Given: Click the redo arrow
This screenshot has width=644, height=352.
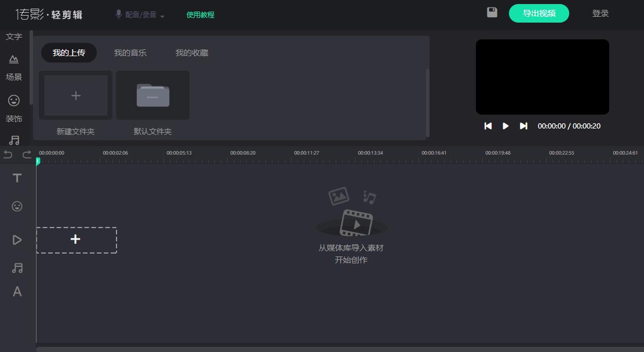Looking at the screenshot, I should tap(26, 155).
